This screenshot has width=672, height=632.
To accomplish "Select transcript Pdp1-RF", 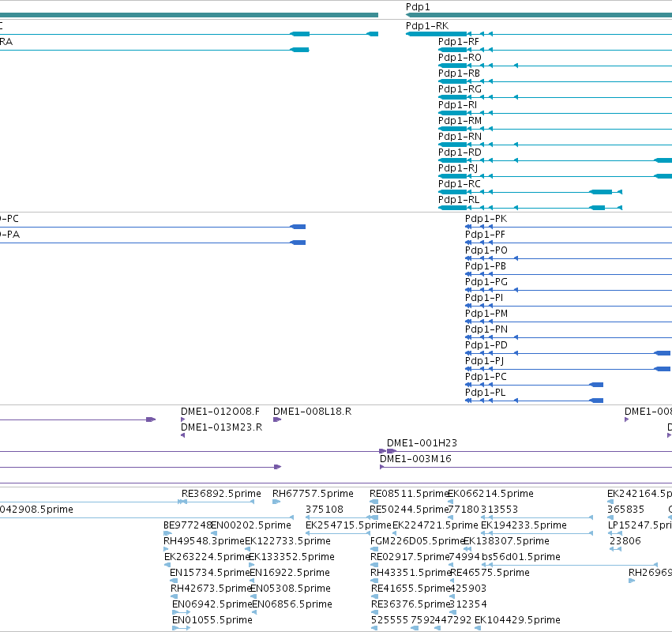I will click(x=458, y=42).
